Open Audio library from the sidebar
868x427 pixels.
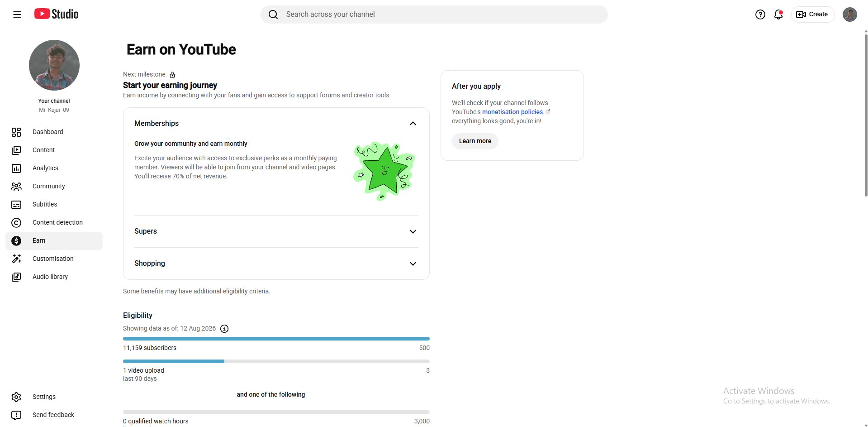tap(54, 277)
